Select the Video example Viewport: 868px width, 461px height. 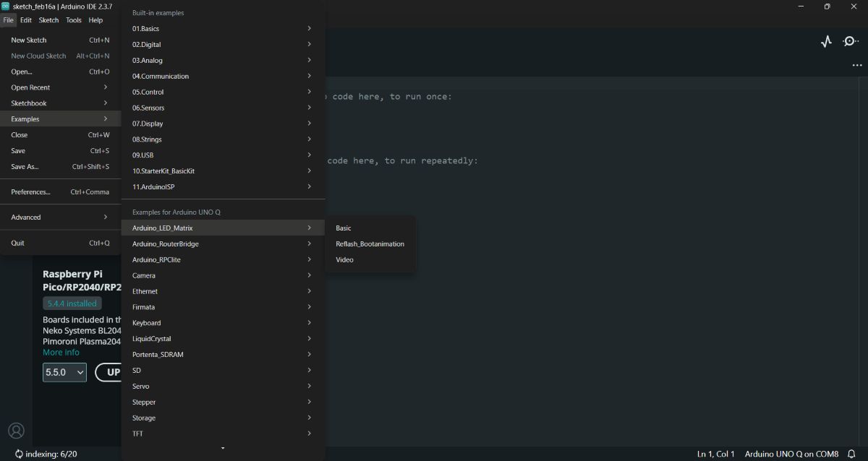(x=344, y=259)
